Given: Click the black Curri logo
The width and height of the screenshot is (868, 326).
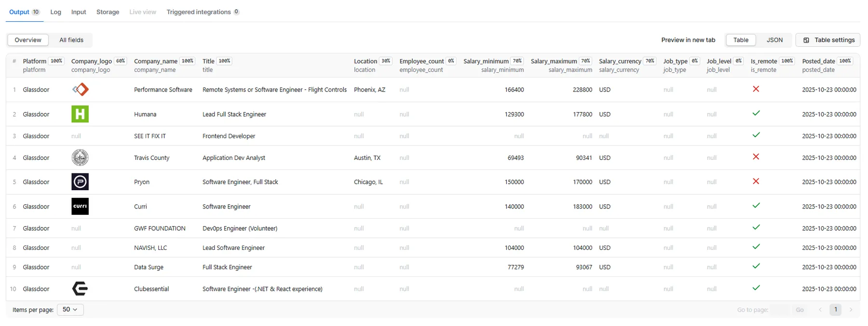Looking at the screenshot, I should point(80,206).
